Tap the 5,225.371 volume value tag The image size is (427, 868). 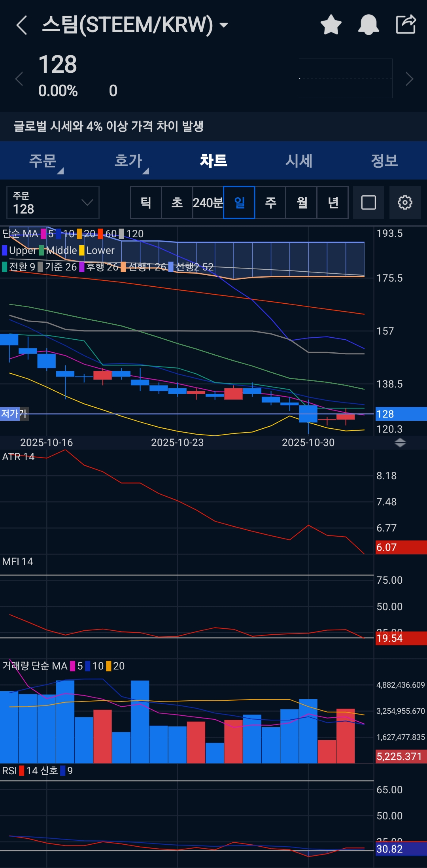point(401,756)
